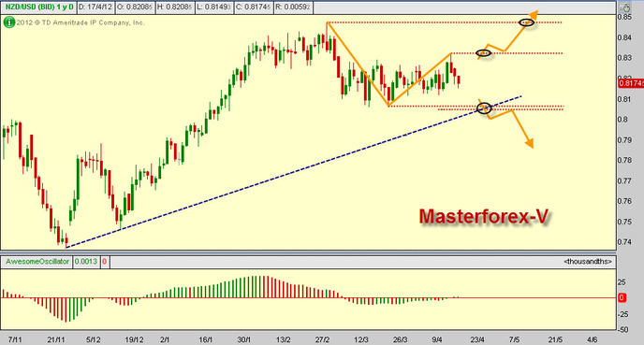Image resolution: width=644 pixels, height=345 pixels.
Task: Click the low price L: 0.8149 field
Action: point(214,7)
